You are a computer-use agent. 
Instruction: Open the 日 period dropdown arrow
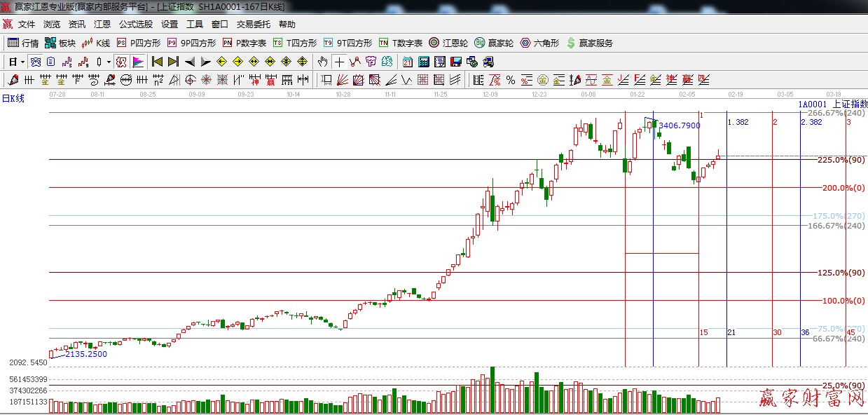pyautogui.click(x=23, y=62)
